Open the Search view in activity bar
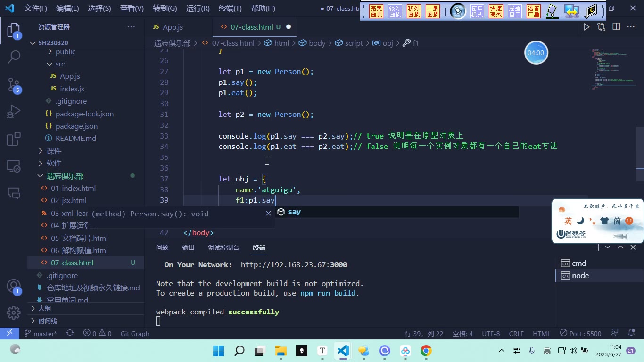Image resolution: width=644 pixels, height=362 pixels. click(14, 58)
